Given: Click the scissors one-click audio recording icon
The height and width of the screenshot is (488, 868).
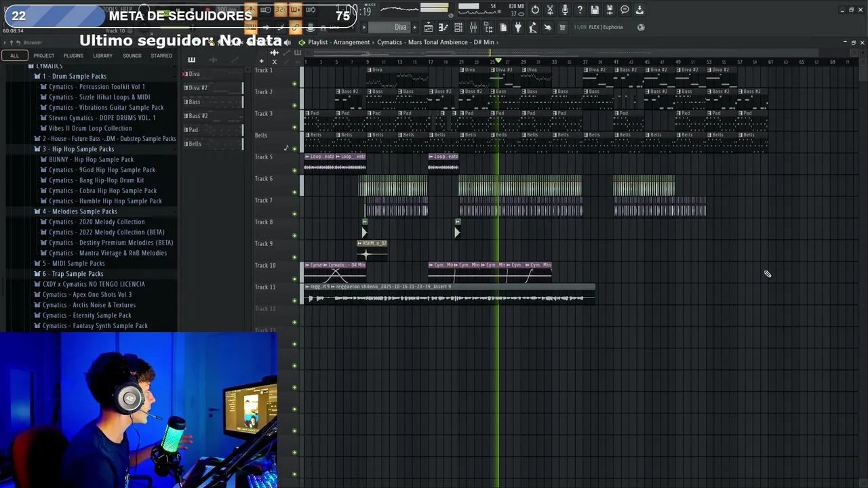Looking at the screenshot, I should (550, 9).
